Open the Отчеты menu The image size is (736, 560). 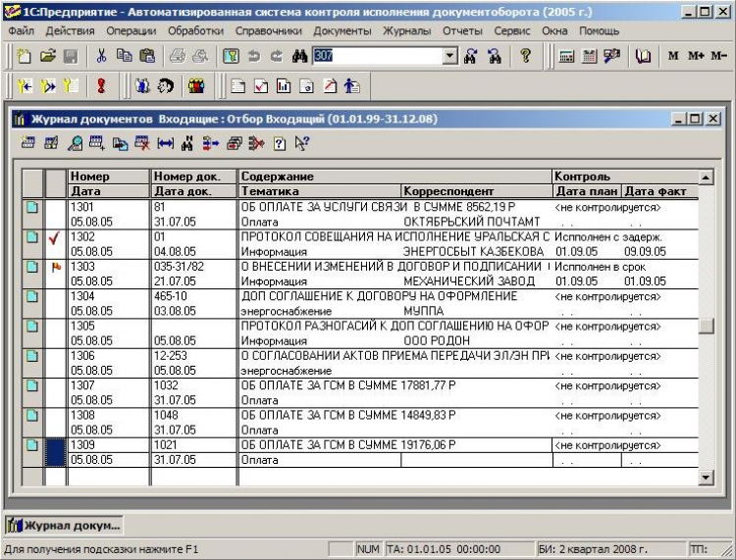click(x=462, y=31)
